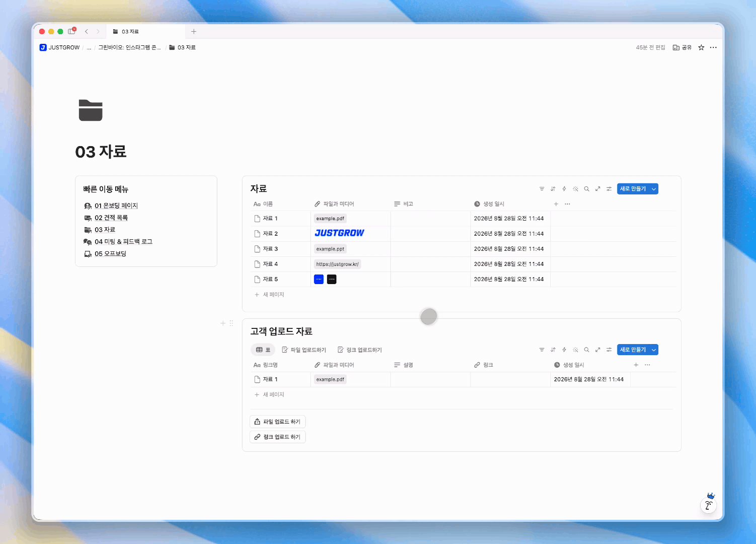The image size is (756, 544).
Task: Switch to '파일 업로드하기' view tab
Action: tap(304, 350)
